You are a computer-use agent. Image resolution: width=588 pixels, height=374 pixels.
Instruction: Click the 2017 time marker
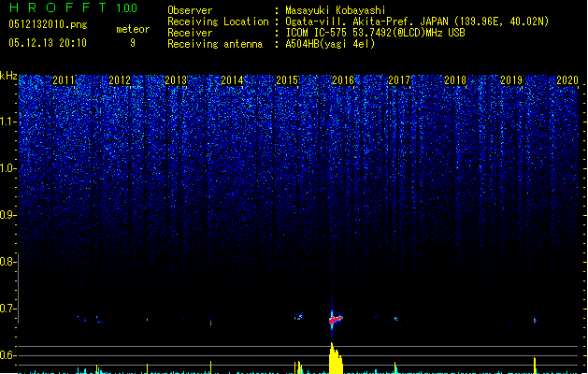tap(399, 80)
